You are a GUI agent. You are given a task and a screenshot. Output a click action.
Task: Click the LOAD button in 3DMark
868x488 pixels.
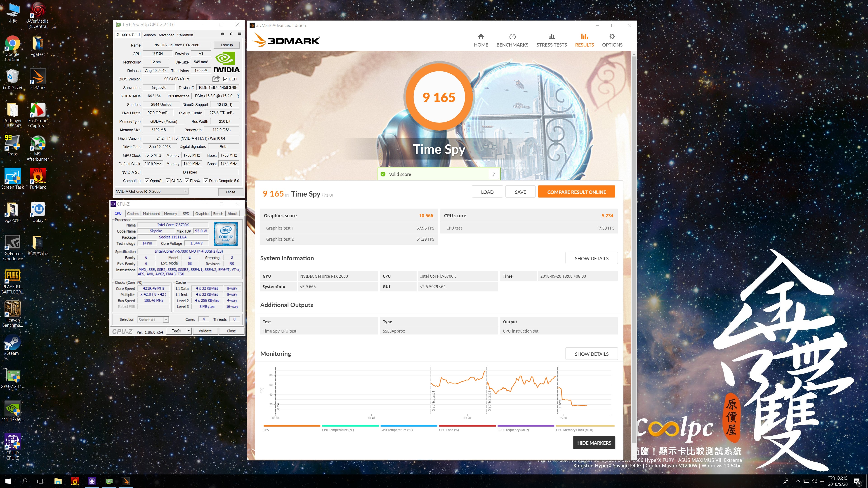coord(487,192)
